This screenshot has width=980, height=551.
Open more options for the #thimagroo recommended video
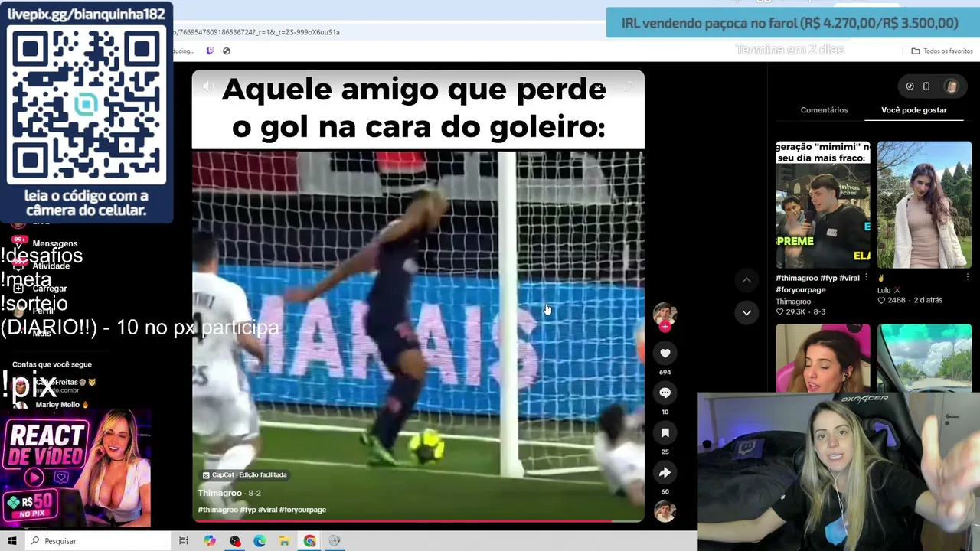point(866,277)
